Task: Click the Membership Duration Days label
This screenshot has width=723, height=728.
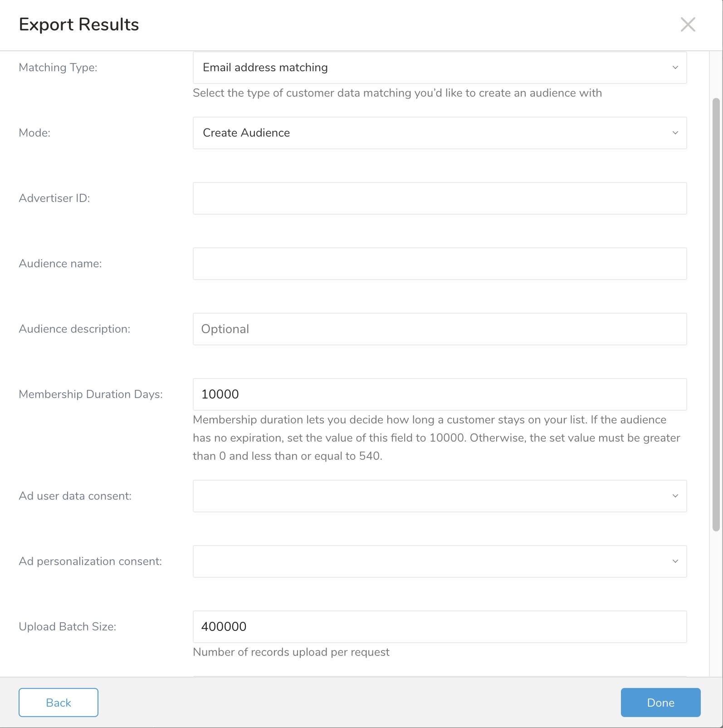Action: click(x=91, y=394)
